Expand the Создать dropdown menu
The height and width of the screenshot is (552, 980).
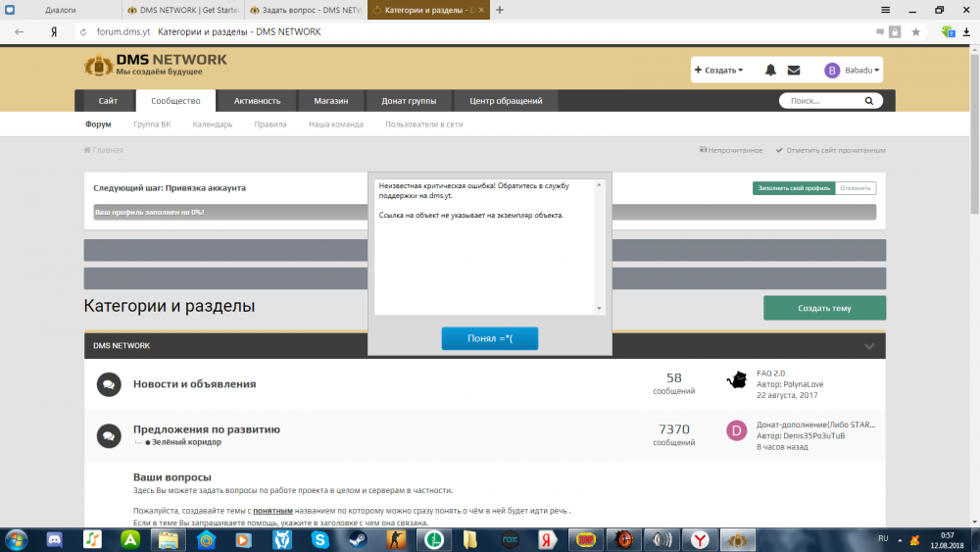tap(718, 71)
